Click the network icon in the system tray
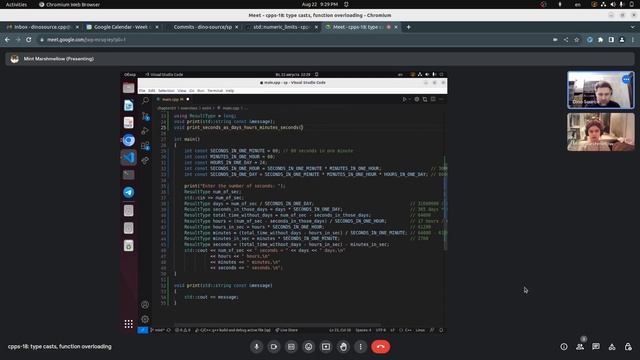Screen dimensions: 640x360 (603, 4)
